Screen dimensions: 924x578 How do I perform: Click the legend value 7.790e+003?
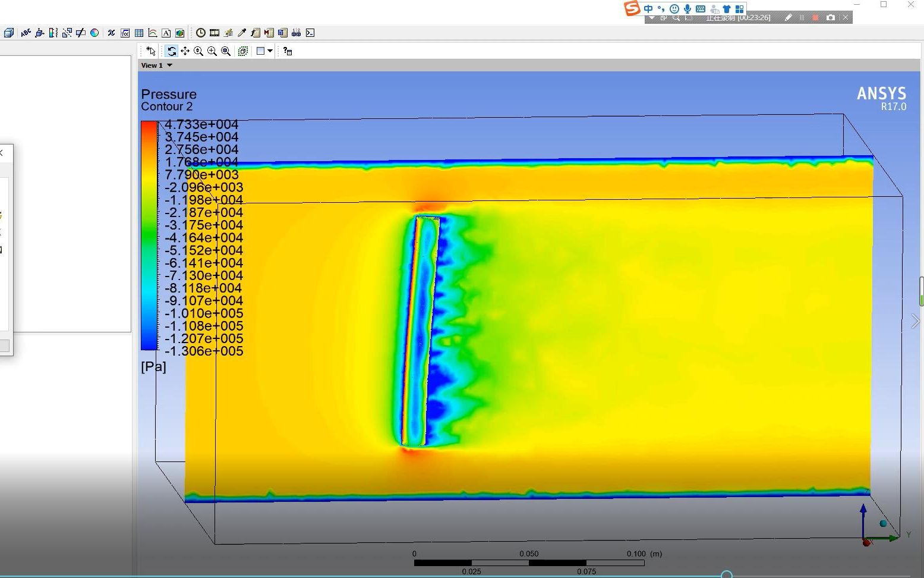(x=201, y=175)
